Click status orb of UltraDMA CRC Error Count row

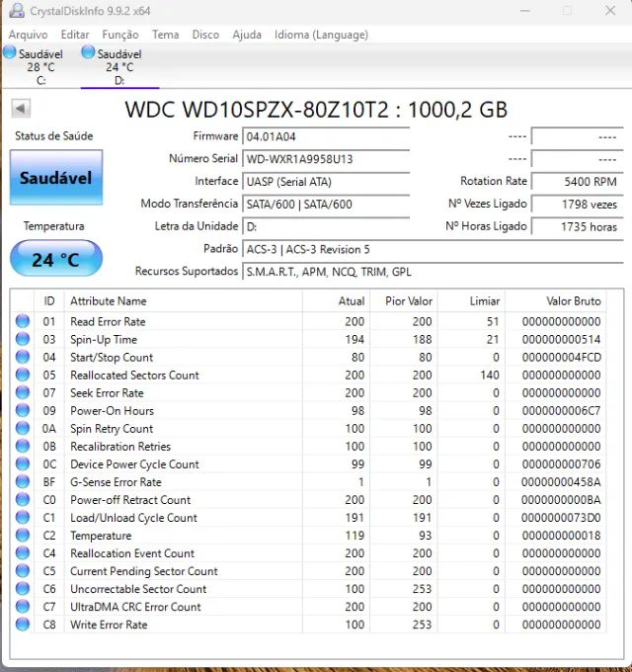tap(23, 607)
